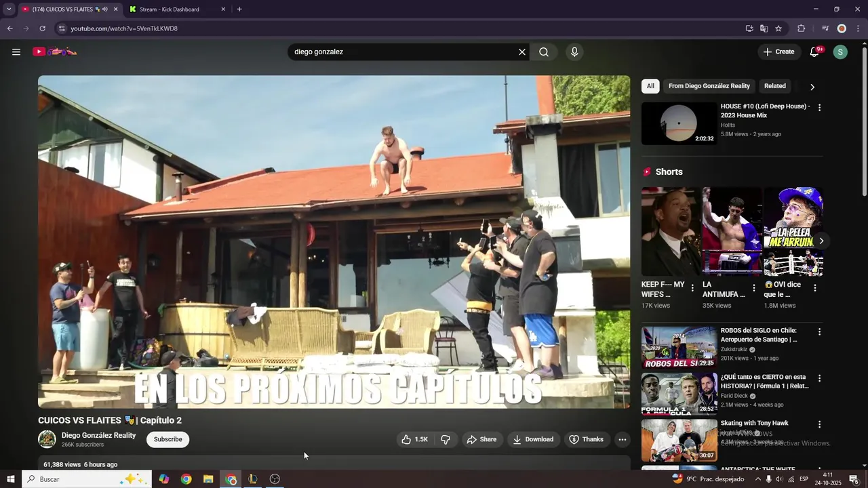Image resolution: width=868 pixels, height=488 pixels.
Task: Reload the current page
Action: 42,28
